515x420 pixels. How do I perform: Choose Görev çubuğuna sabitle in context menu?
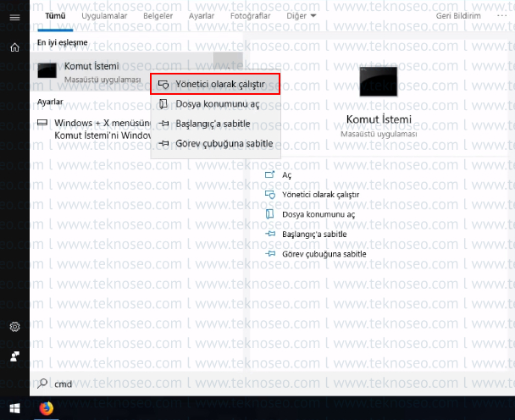[215, 143]
